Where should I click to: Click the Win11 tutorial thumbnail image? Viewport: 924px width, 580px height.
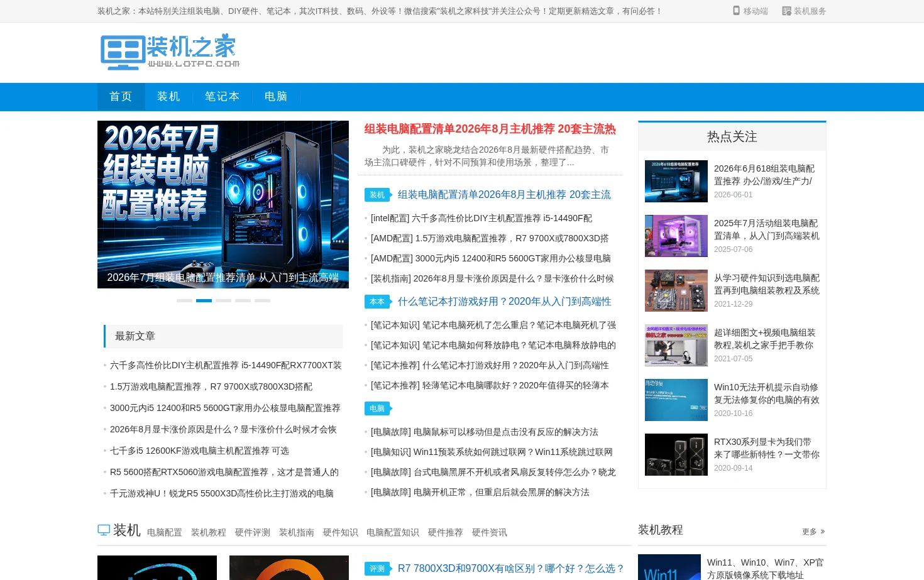coord(669,567)
